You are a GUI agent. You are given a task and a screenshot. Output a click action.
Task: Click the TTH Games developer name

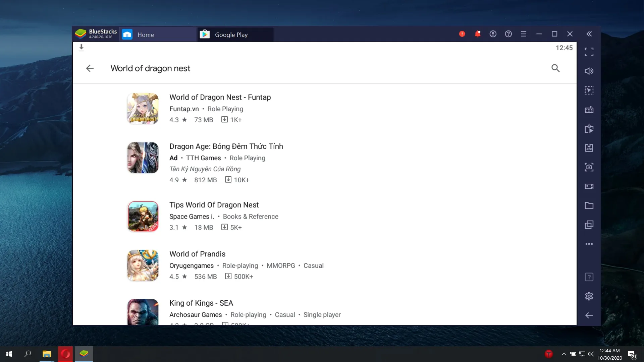point(204,158)
